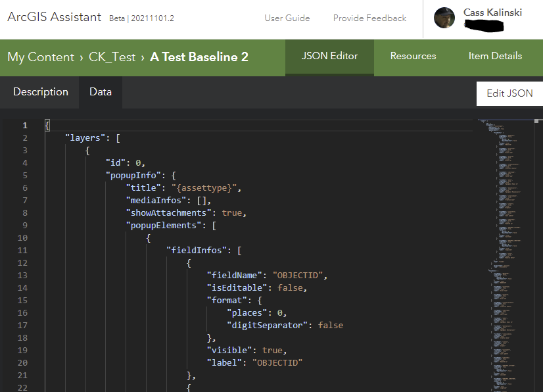Click Provide Feedback link
This screenshot has width=543, height=392.
click(369, 18)
